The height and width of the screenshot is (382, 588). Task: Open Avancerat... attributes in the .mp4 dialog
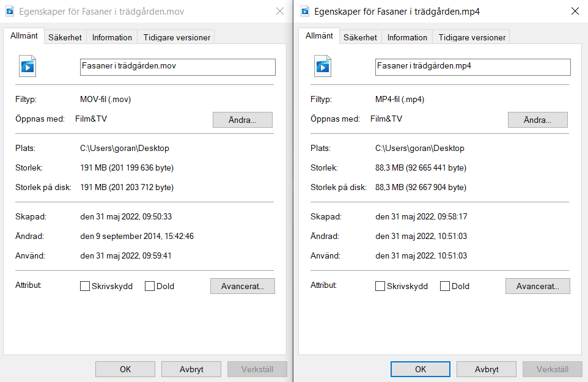[x=537, y=286]
